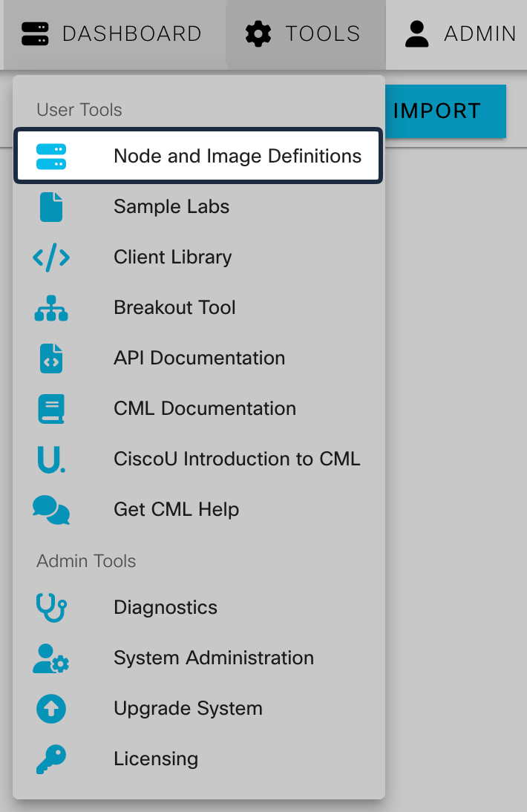Click the Node and Image Definitions server icon
The image size is (527, 812).
pyautogui.click(x=51, y=157)
